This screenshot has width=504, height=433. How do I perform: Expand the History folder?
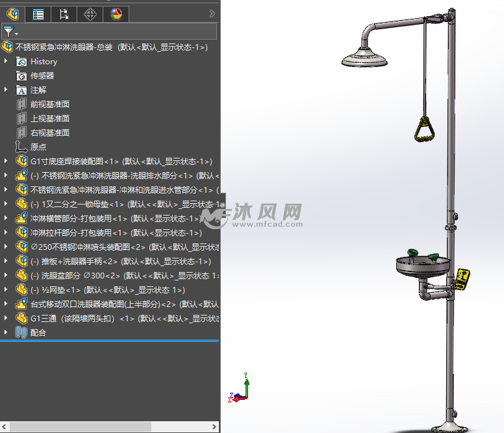pos(5,61)
